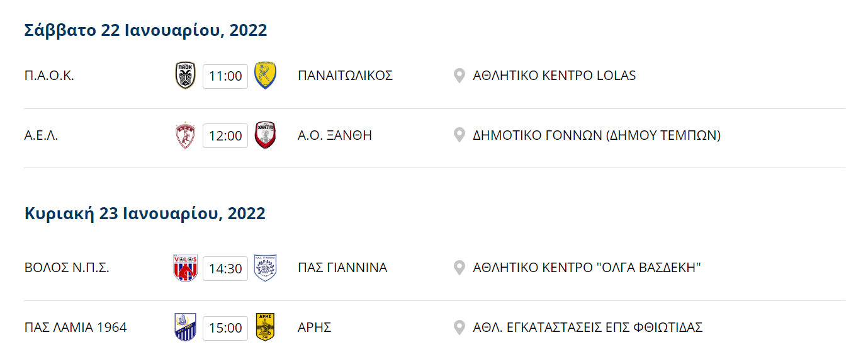Viewport: 868px width, 359px height.
Task: Click the Άρης yellow-black crest icon
Action: (266, 328)
